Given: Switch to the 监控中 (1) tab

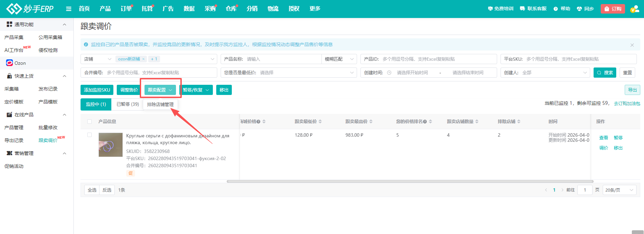Looking at the screenshot, I should click(96, 104).
